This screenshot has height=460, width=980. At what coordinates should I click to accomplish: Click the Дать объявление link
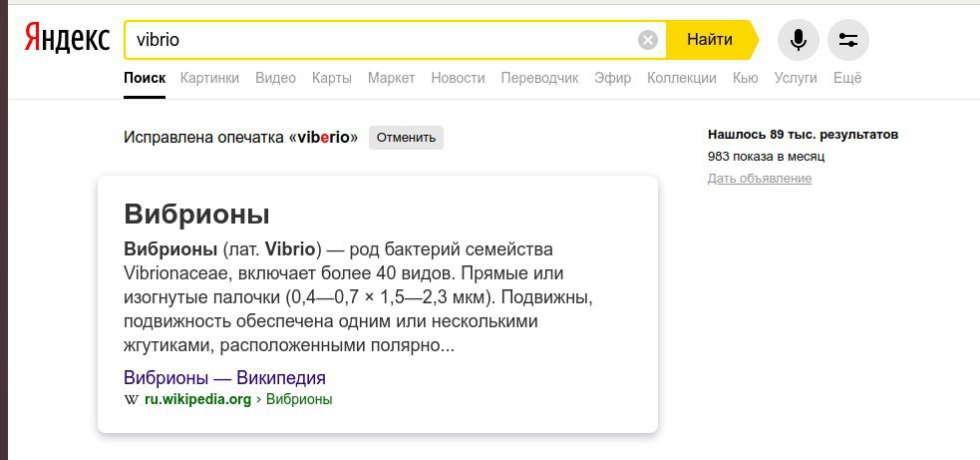(760, 179)
